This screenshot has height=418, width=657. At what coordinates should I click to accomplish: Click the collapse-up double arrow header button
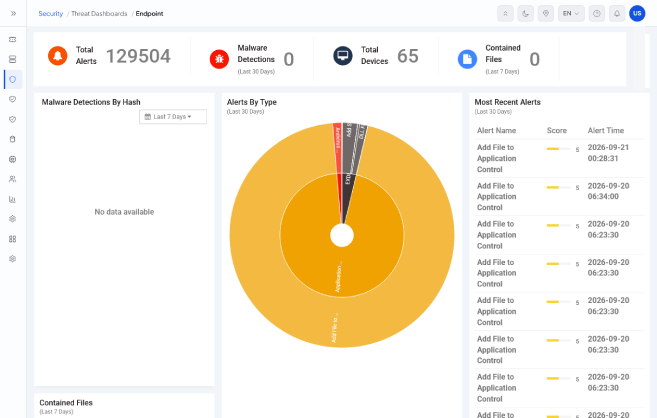click(x=505, y=13)
